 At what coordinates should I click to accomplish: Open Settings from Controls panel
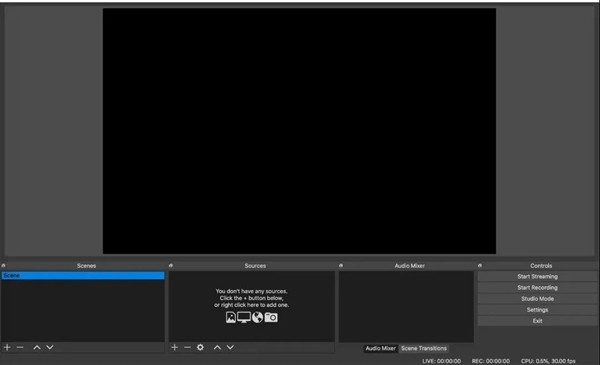pos(537,310)
